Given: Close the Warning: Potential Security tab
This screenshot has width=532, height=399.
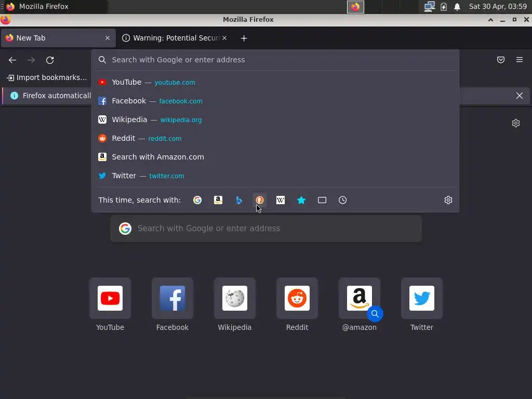Looking at the screenshot, I should (x=224, y=38).
